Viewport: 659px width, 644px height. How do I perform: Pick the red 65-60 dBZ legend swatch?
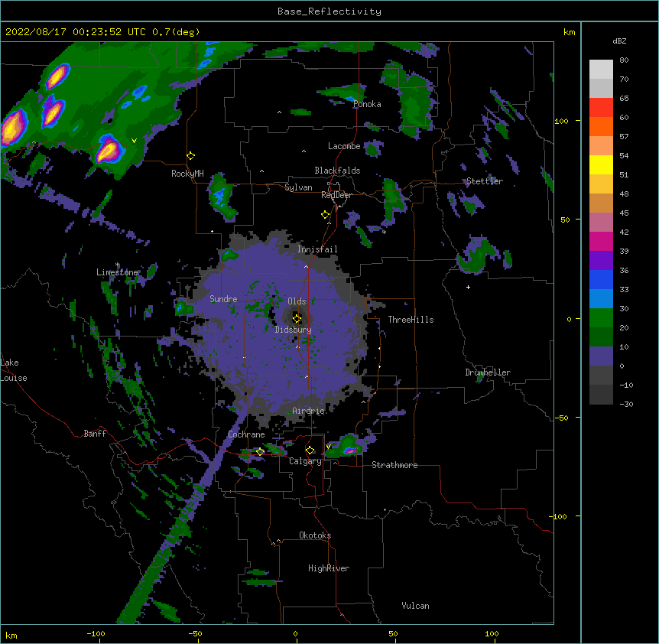pyautogui.click(x=601, y=108)
